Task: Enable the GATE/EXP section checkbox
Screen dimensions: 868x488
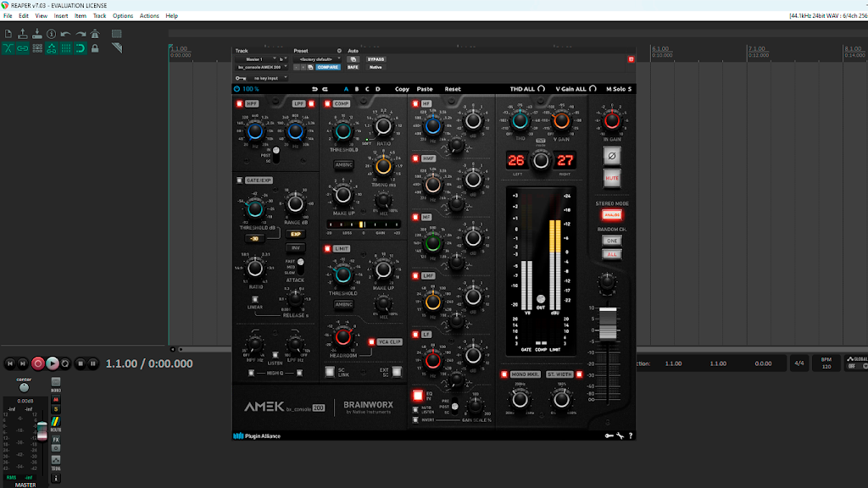Action: pos(239,180)
